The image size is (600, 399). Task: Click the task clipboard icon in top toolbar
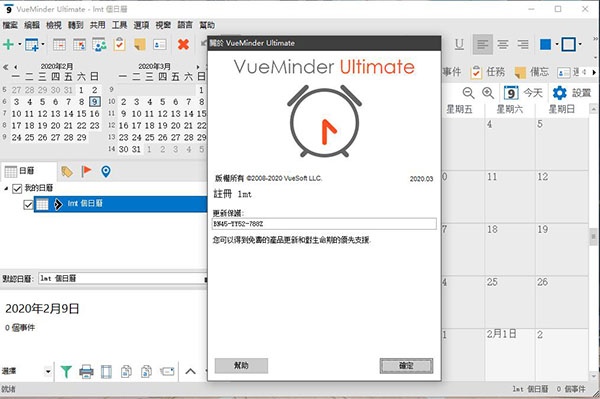119,44
